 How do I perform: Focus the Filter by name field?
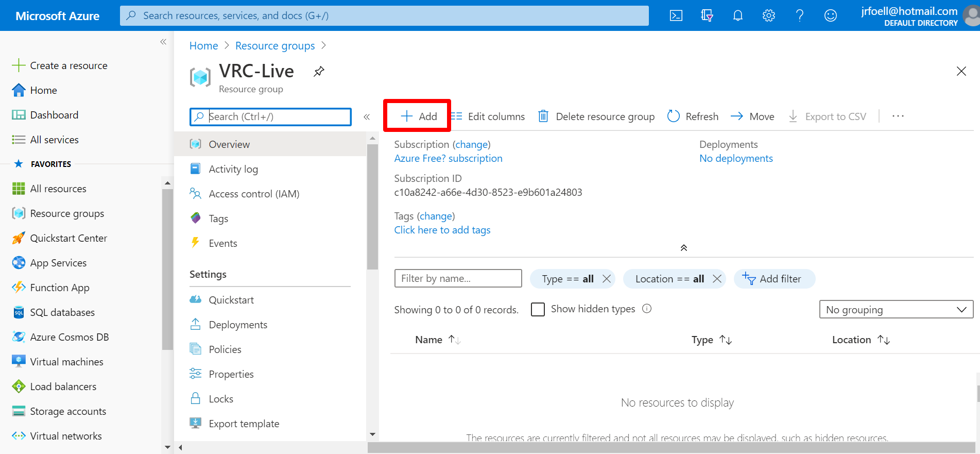pos(458,278)
